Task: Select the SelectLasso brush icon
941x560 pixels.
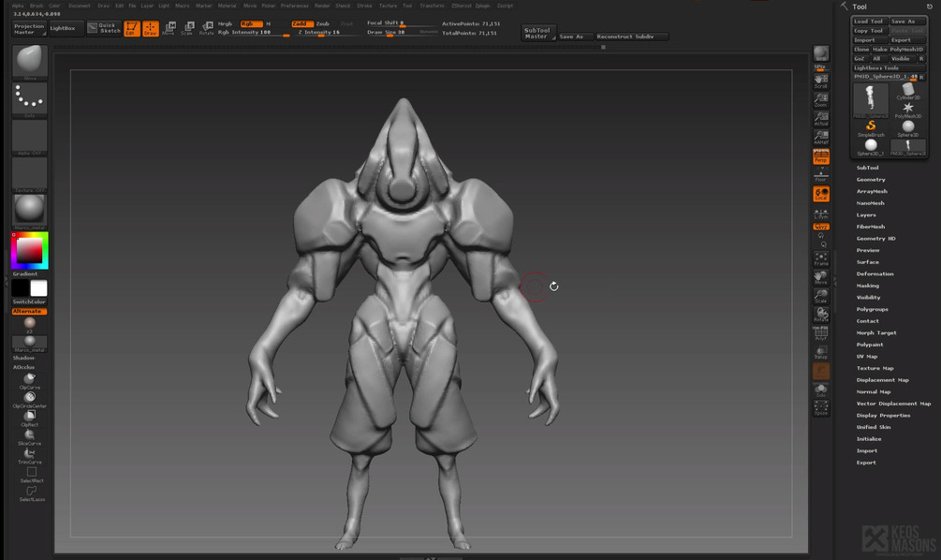Action: (32, 494)
